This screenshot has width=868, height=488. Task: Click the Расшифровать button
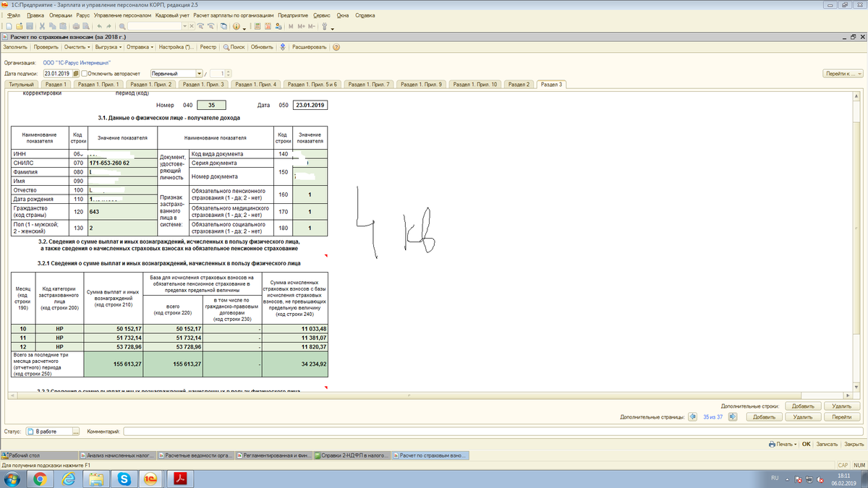coord(309,47)
